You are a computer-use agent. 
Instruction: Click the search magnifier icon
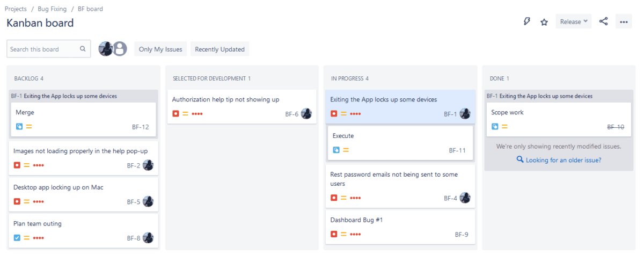click(83, 49)
